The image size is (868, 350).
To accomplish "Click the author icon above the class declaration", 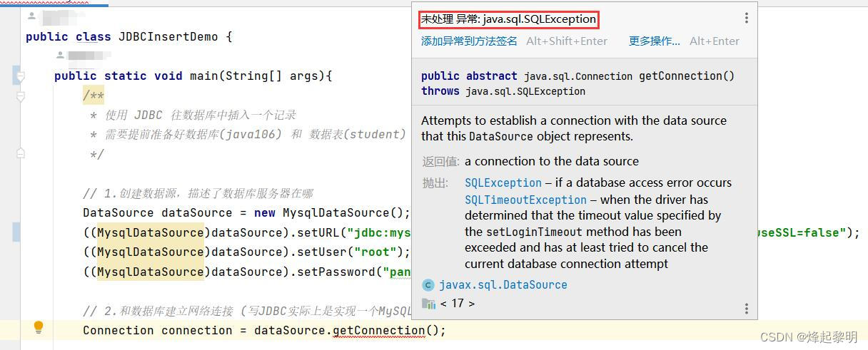I will pos(31,15).
